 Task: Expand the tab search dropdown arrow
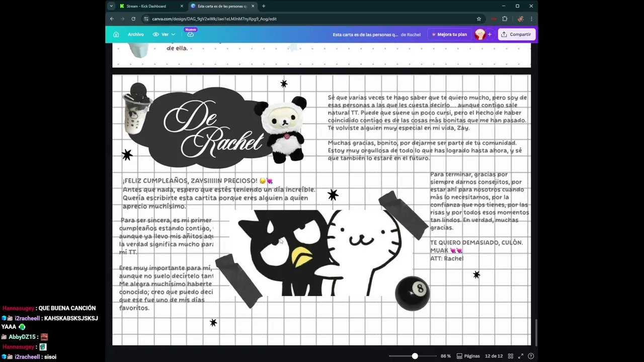coord(111,6)
